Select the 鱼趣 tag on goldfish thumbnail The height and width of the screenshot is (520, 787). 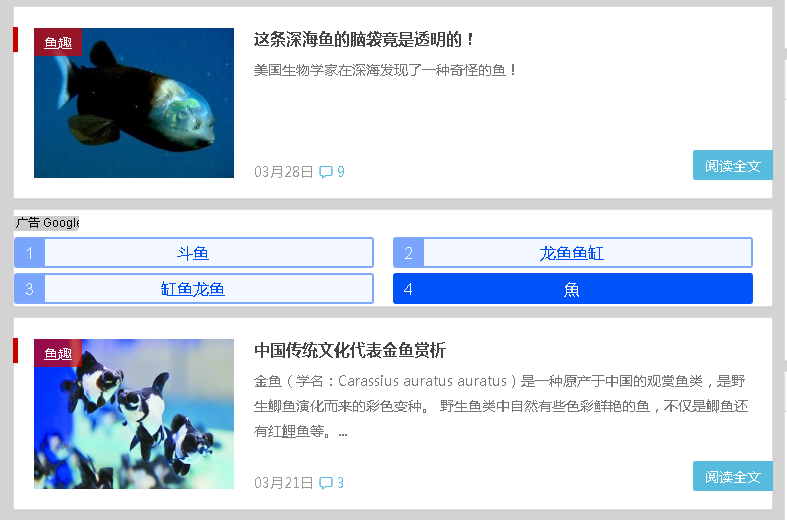[58, 353]
